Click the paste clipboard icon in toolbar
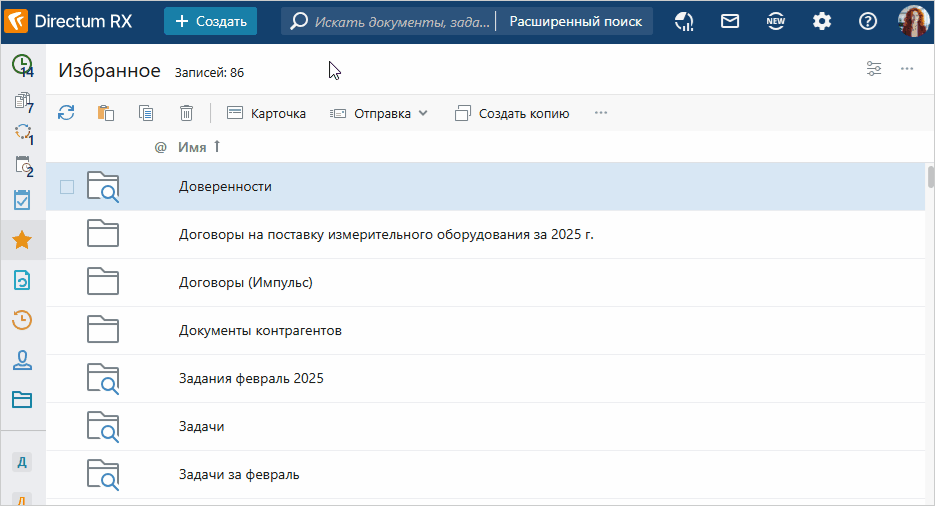The image size is (935, 506). [x=106, y=113]
